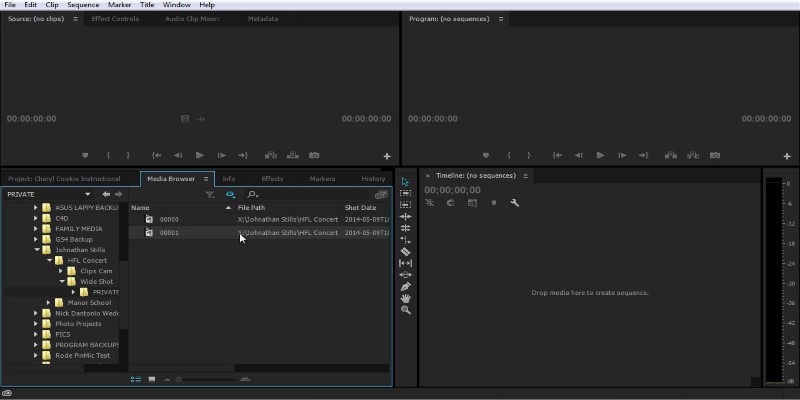
Task: Adjust Media Browser thumbnail zoom slider
Action: click(206, 379)
